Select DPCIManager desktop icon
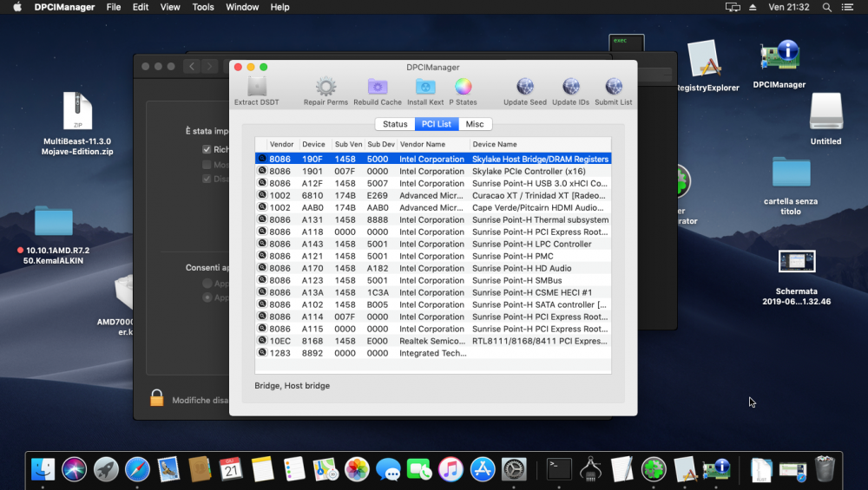The height and width of the screenshot is (490, 868). click(x=779, y=56)
